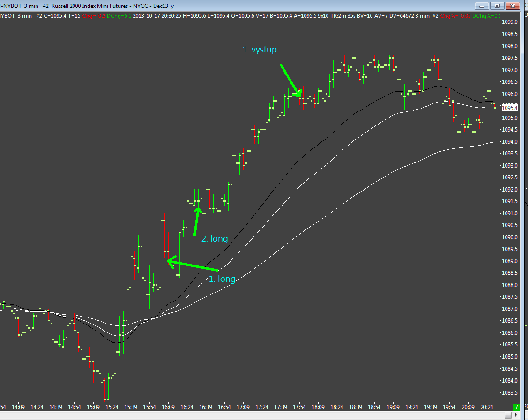Click the 19:24 time axis label
Viewport: 528px width, 420px height.
point(411,407)
